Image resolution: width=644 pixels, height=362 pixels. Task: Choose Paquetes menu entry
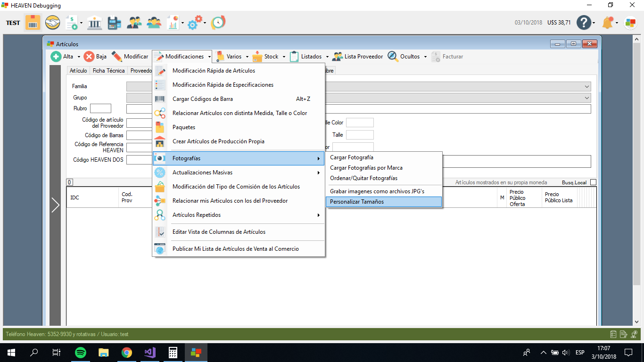tap(239, 127)
